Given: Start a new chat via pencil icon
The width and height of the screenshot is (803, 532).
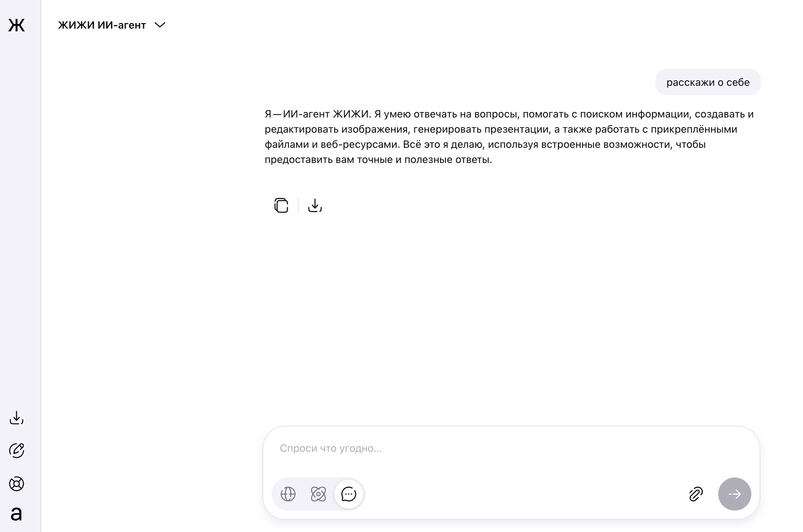Looking at the screenshot, I should tap(16, 450).
